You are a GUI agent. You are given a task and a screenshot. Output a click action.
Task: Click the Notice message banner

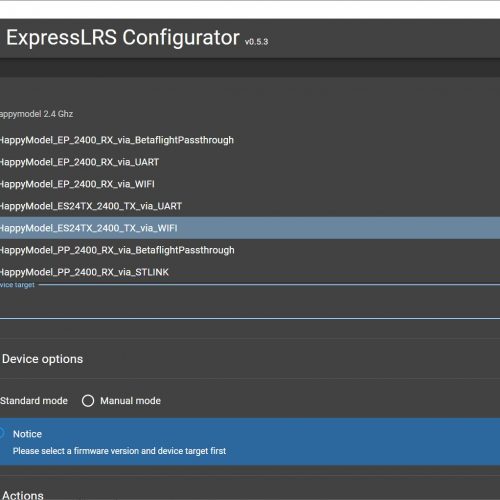[x=250, y=442]
